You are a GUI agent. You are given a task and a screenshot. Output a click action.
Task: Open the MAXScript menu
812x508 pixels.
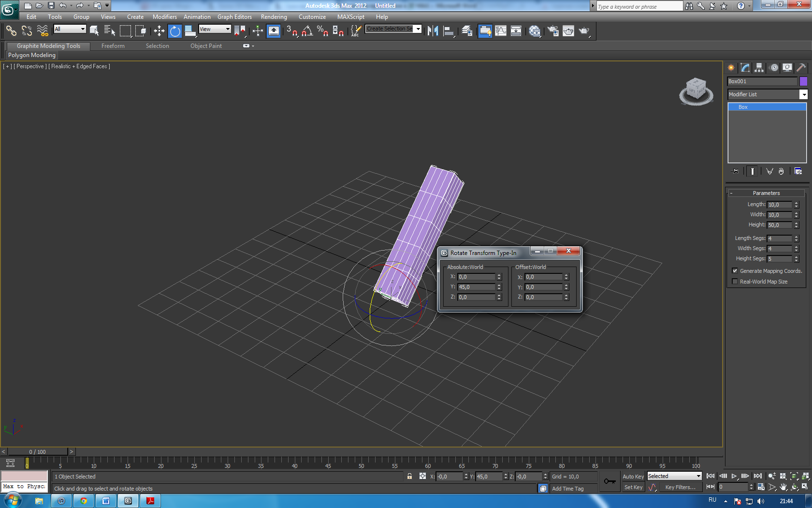coord(350,17)
